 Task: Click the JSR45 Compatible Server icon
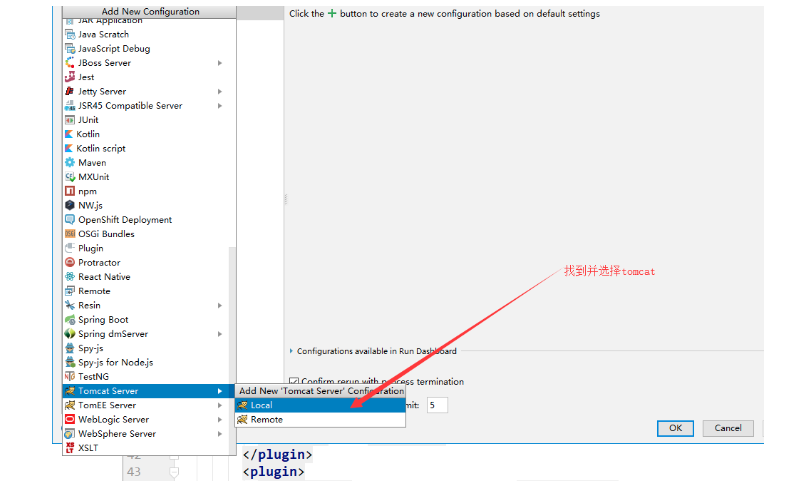point(70,106)
